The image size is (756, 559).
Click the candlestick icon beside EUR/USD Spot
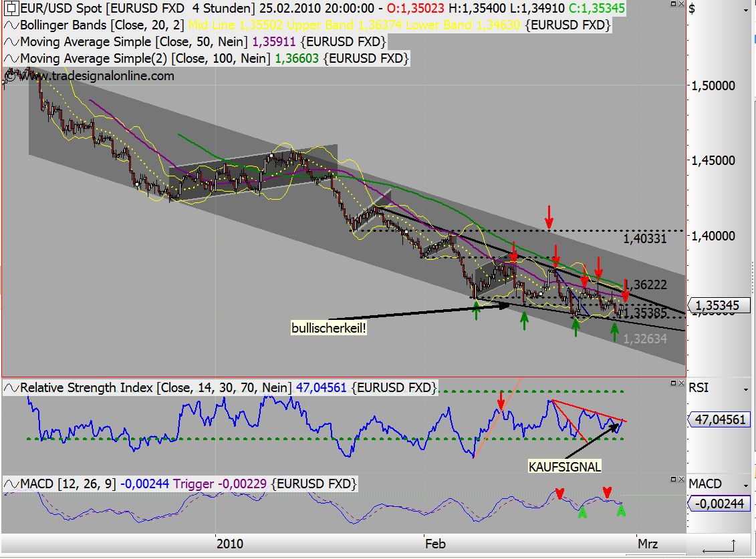click(11, 8)
